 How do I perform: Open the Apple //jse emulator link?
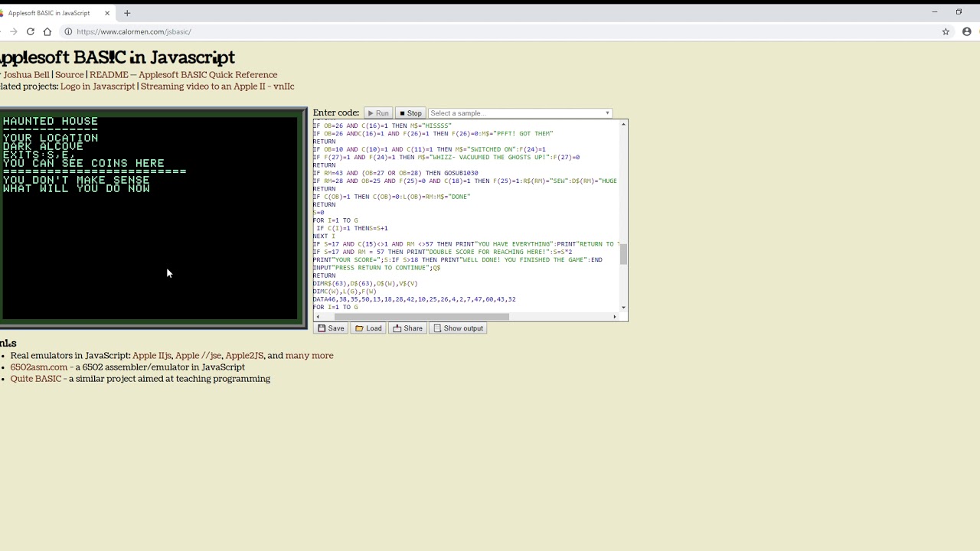(x=198, y=356)
